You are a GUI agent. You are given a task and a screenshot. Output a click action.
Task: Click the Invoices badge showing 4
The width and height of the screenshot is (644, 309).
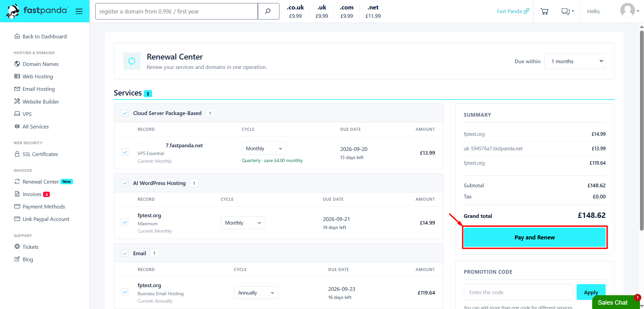46,194
